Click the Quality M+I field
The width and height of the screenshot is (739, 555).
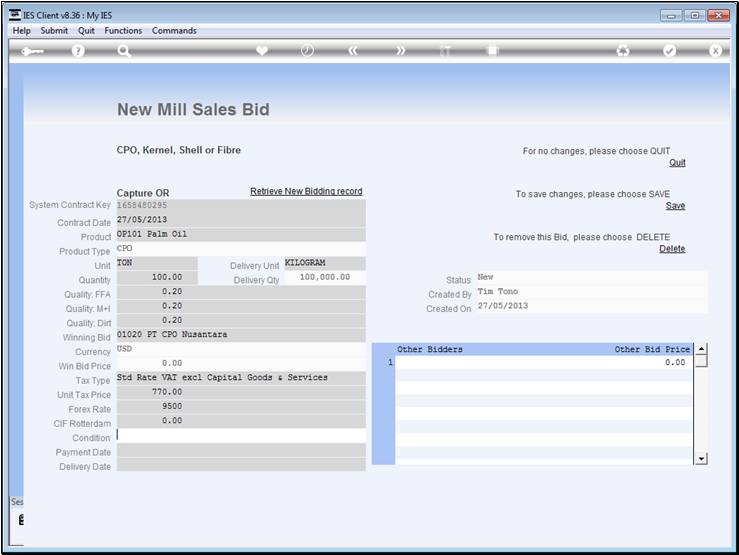coord(241,306)
